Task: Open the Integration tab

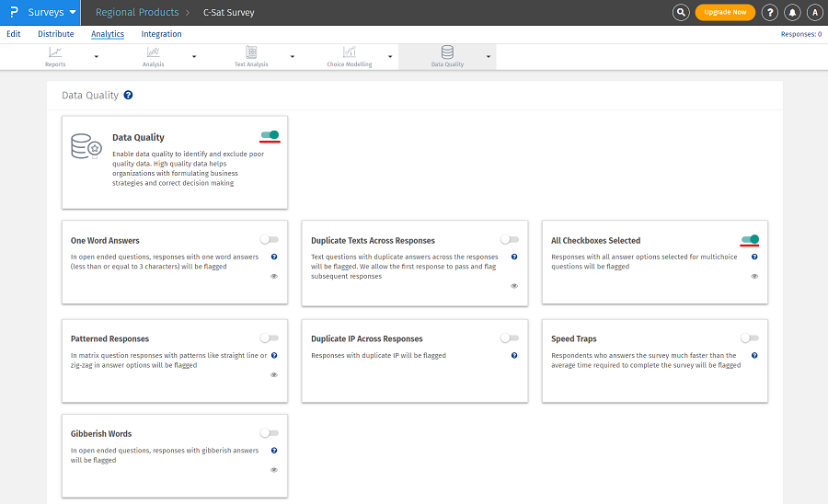Action: (161, 34)
